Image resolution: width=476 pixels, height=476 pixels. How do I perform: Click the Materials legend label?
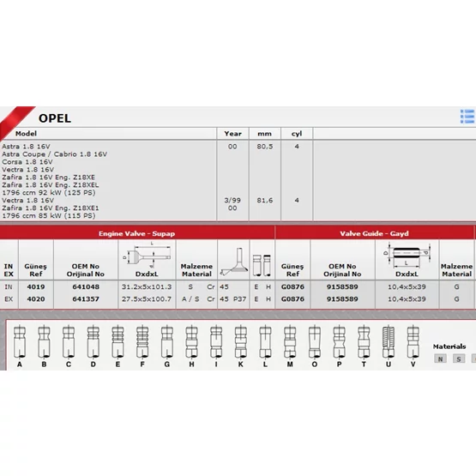pyautogui.click(x=449, y=346)
